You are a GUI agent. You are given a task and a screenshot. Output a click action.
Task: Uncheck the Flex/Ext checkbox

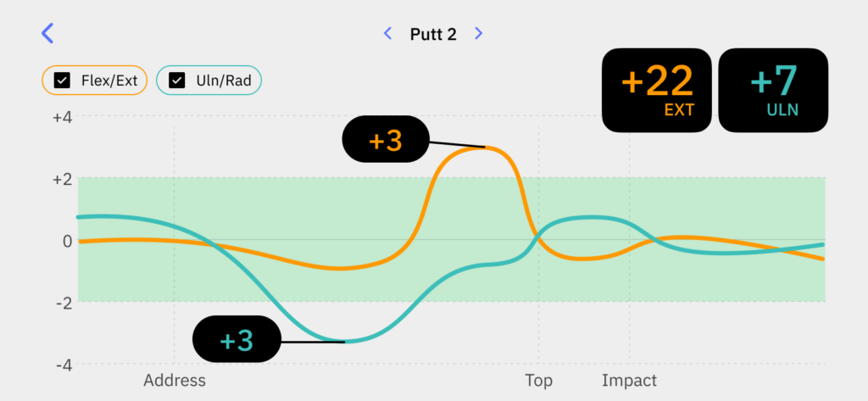[62, 81]
